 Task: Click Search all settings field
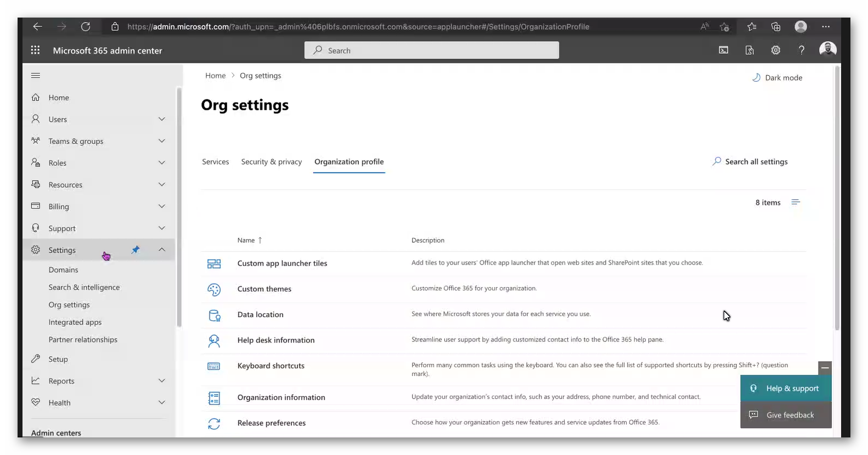750,161
